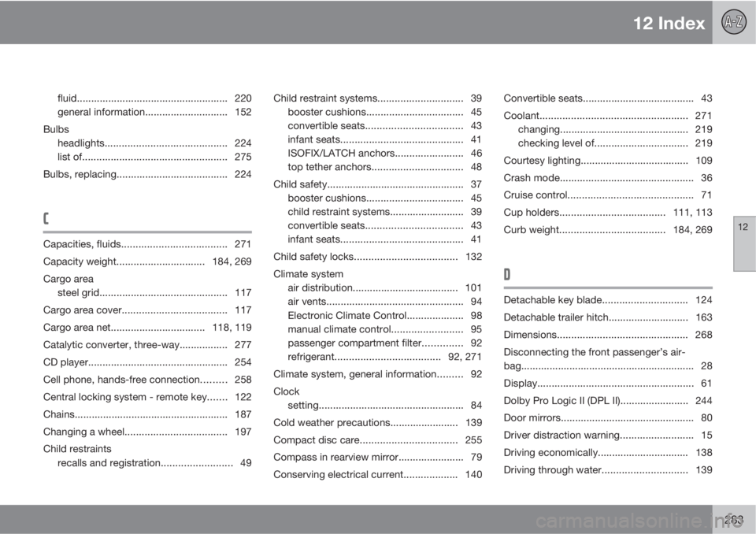Select 'Cell phone, hands-free connection' entry
This screenshot has width=756, height=534.
tap(147, 379)
